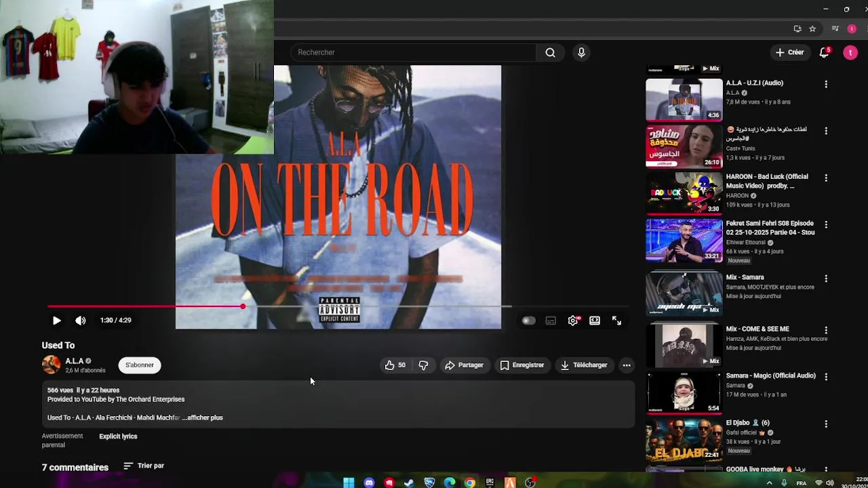Open options for A.L.A - U.Z.I video
The image size is (868, 488).
(x=826, y=84)
